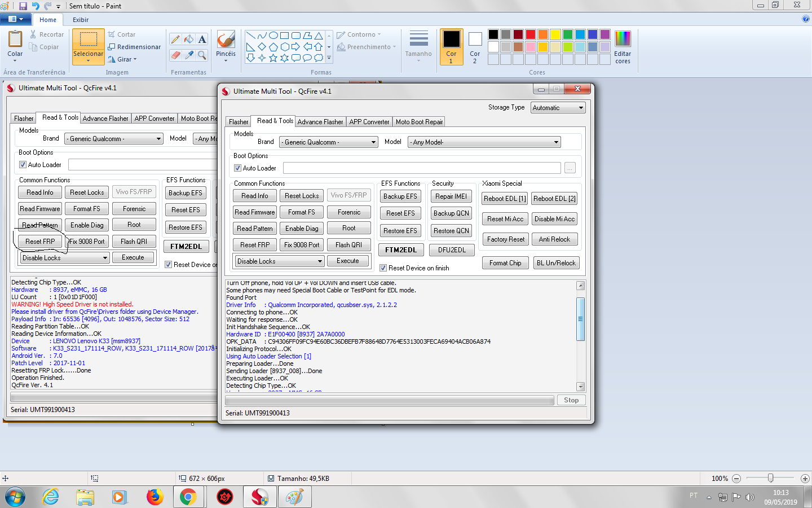This screenshot has width=812, height=508.
Task: Open Brand dropdown in front QcFire window
Action: (x=330, y=142)
